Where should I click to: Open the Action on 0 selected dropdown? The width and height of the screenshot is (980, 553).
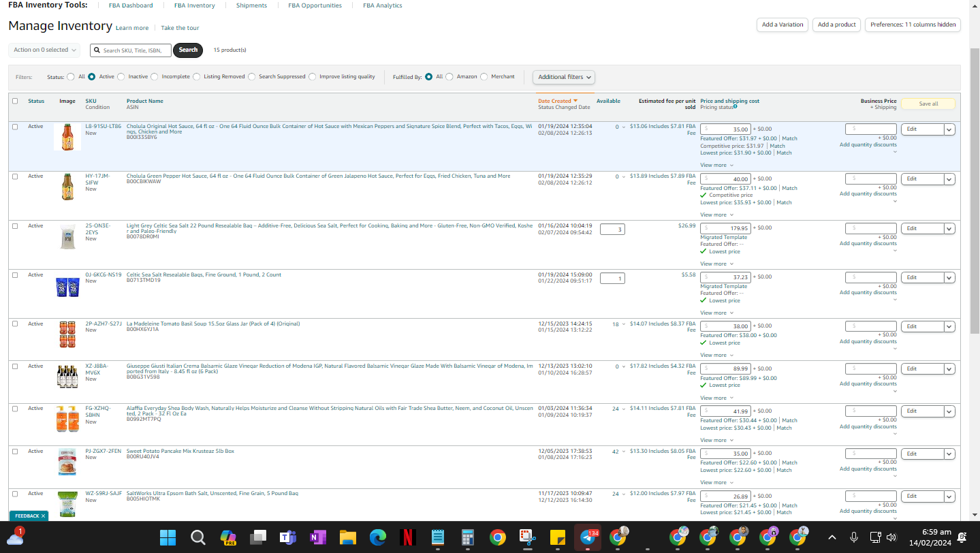point(44,50)
